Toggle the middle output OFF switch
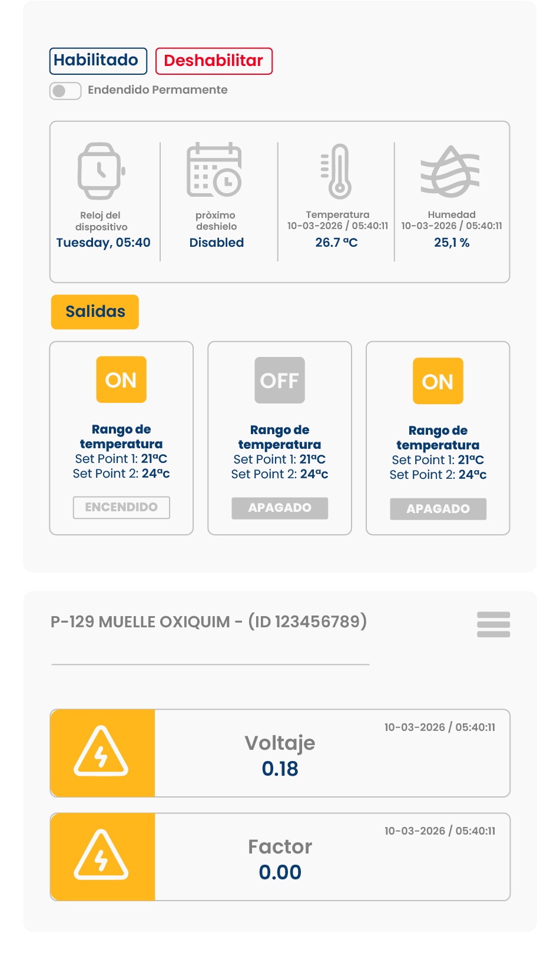Image resolution: width=560 pixels, height=966 pixels. pos(280,381)
